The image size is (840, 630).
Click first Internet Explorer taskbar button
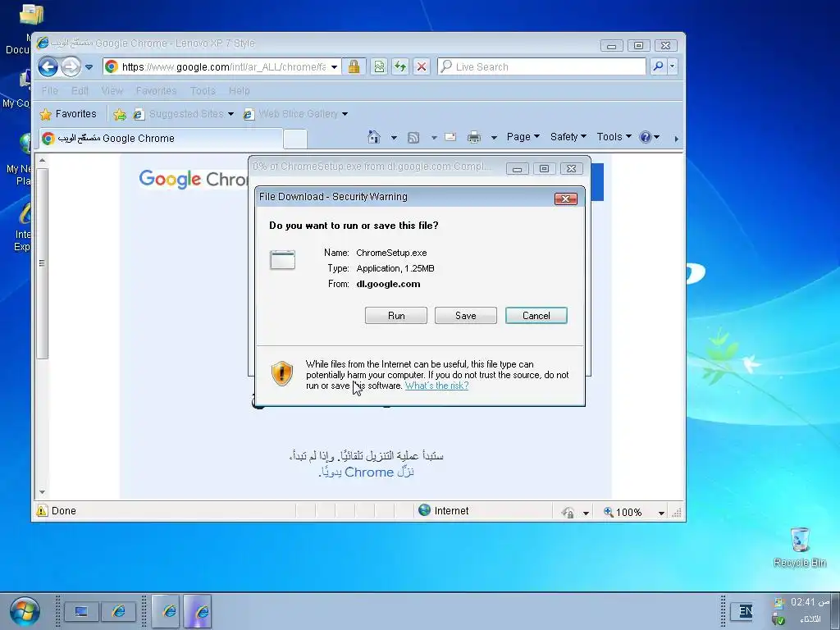pos(166,610)
